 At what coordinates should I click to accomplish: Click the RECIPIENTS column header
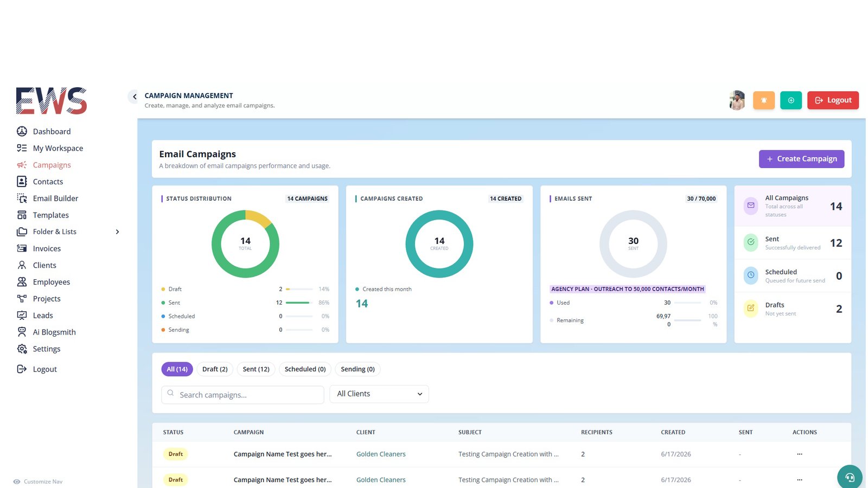click(x=597, y=432)
